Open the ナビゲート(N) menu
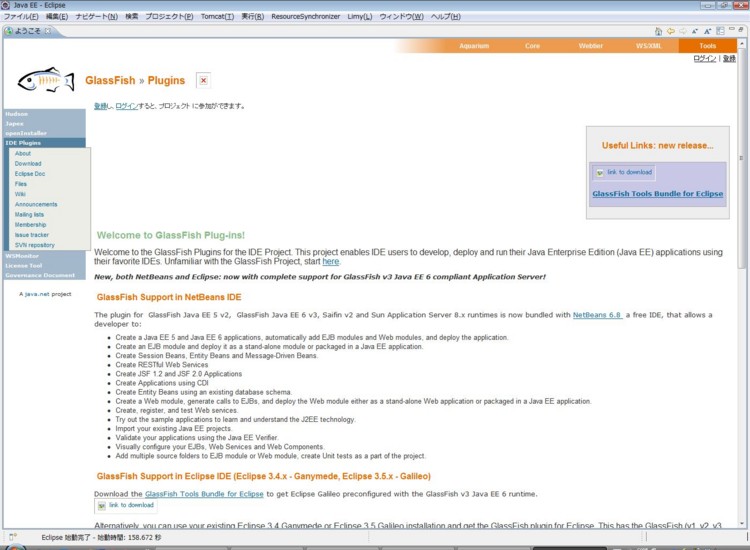The width and height of the screenshot is (750, 550). coord(97,16)
